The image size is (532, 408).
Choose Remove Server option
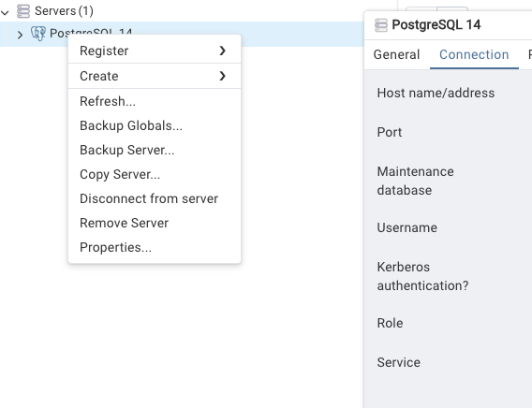click(155, 223)
